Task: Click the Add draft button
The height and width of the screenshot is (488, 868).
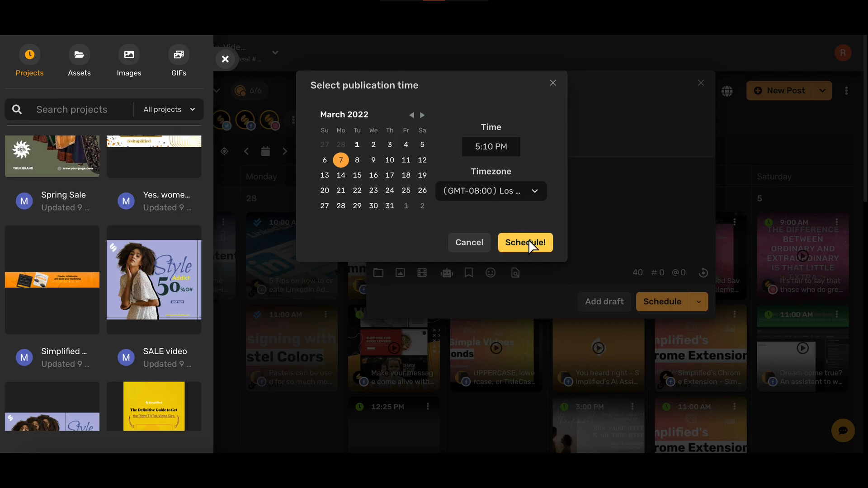Action: pyautogui.click(x=604, y=302)
